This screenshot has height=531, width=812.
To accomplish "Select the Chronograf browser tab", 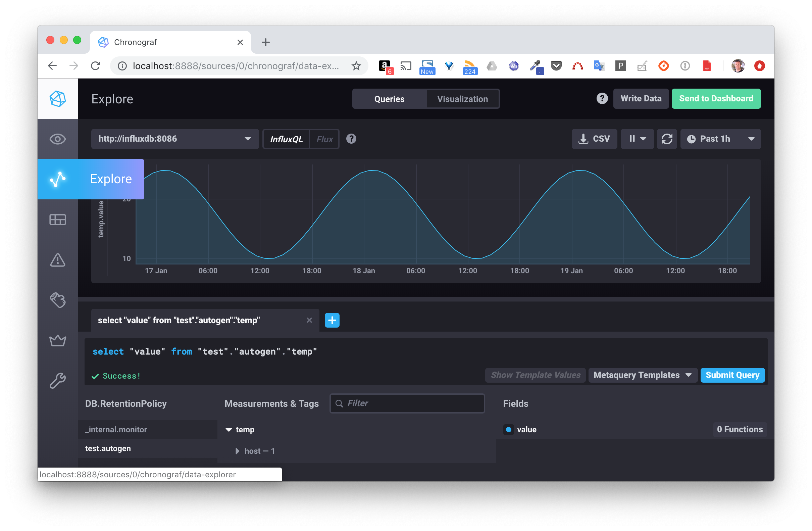I will [x=170, y=42].
